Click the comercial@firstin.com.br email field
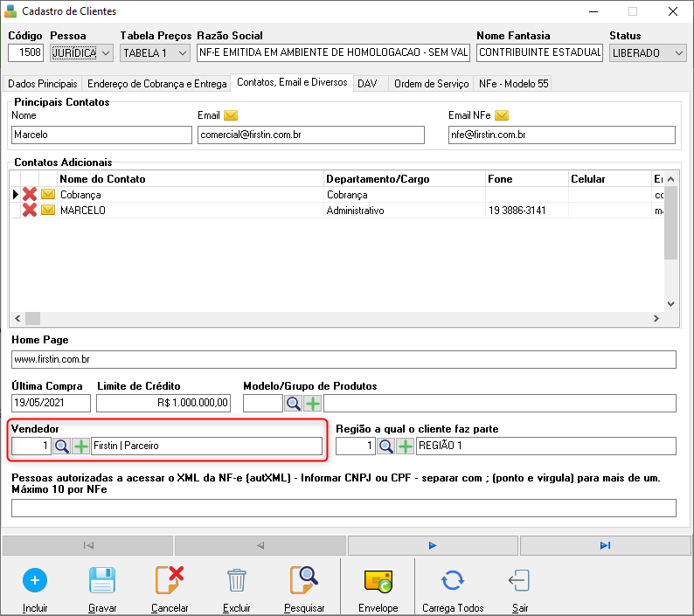 click(x=310, y=135)
